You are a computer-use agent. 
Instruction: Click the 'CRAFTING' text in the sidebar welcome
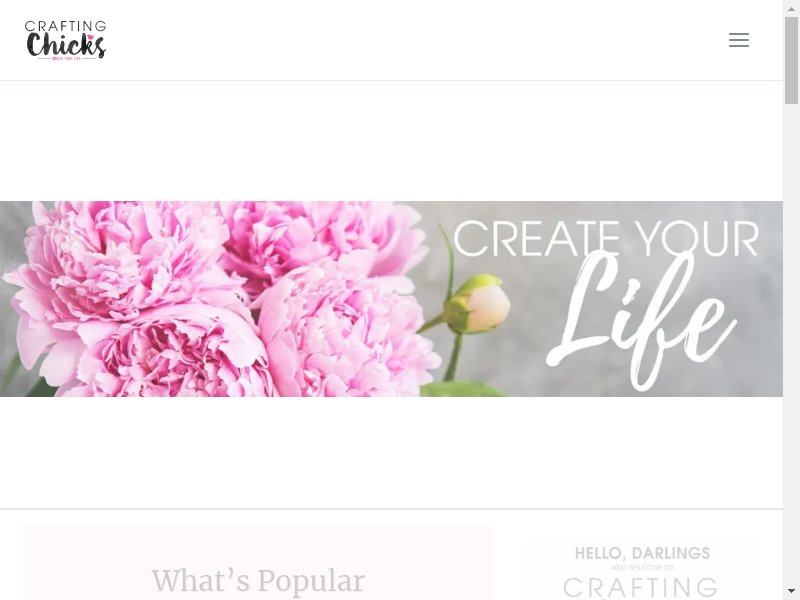641,587
